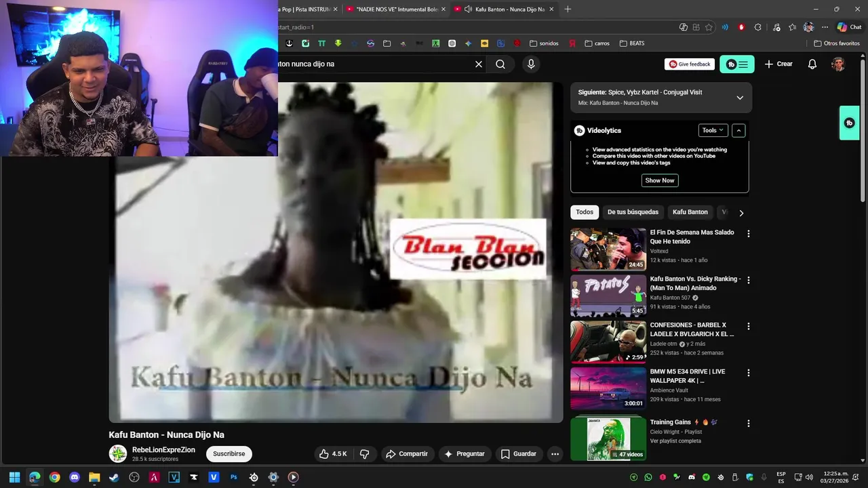Click the Preguntar button
The image size is (868, 488).
pyautogui.click(x=465, y=454)
